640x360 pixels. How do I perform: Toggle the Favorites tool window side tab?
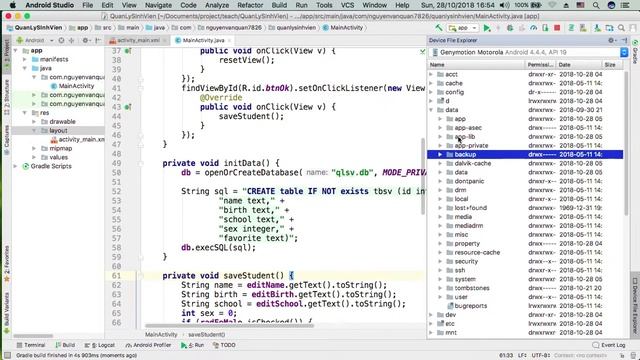[7, 263]
